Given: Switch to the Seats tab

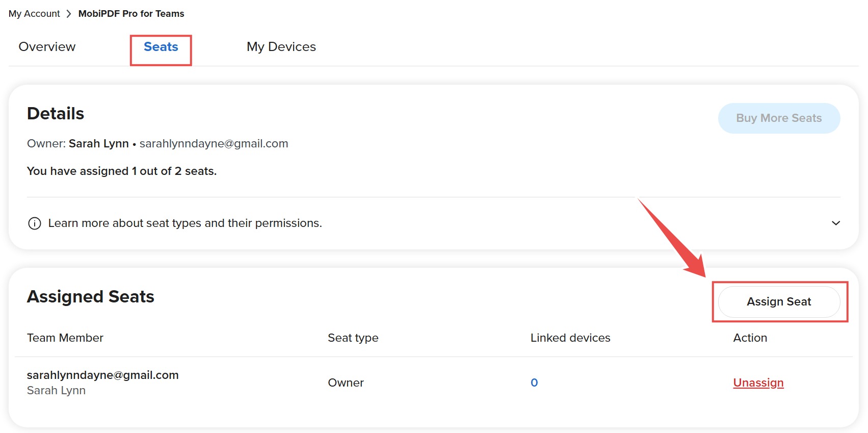Looking at the screenshot, I should click(x=161, y=47).
